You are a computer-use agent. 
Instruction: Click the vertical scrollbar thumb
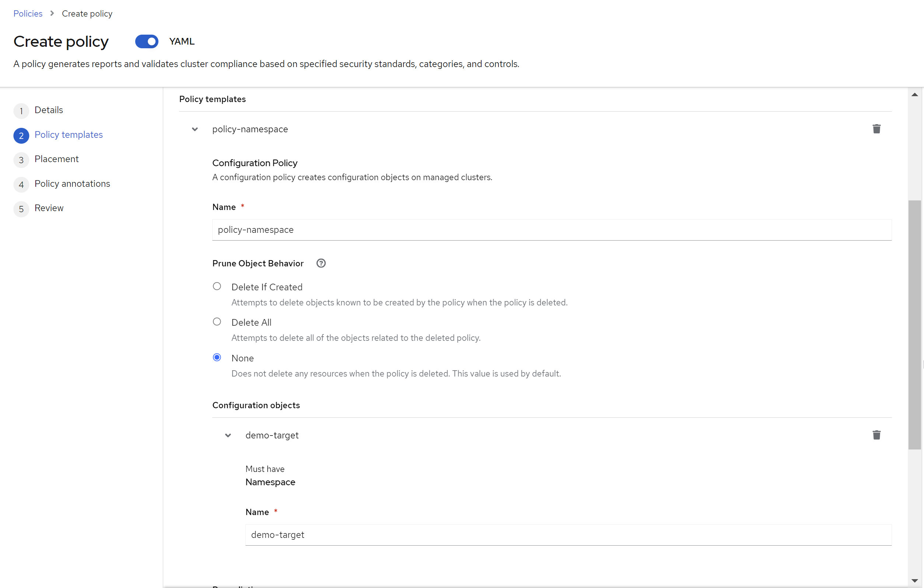[914, 324]
